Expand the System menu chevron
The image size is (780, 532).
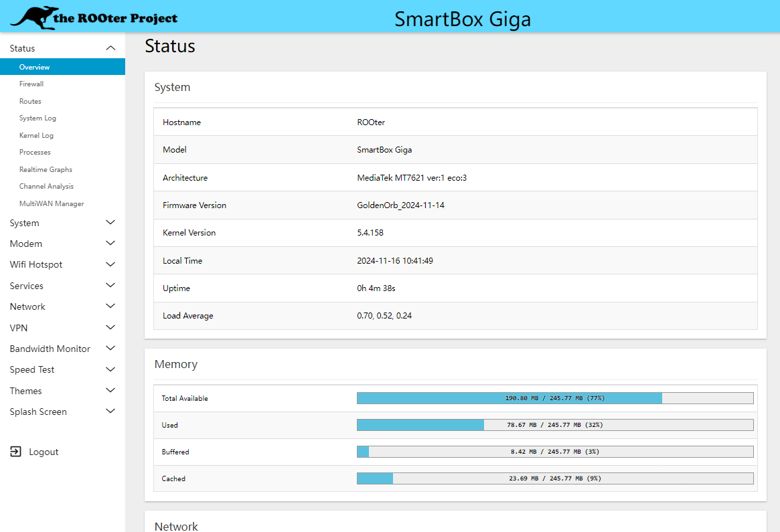(110, 223)
